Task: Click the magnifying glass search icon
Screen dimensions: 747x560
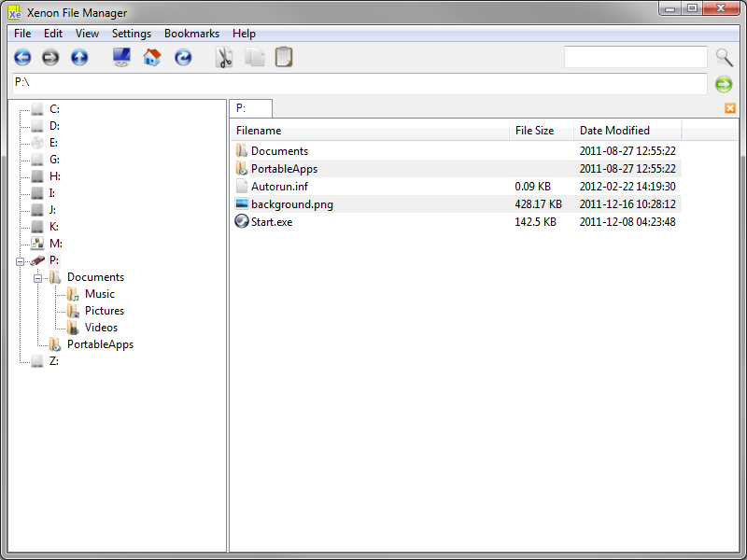Action: [x=725, y=58]
